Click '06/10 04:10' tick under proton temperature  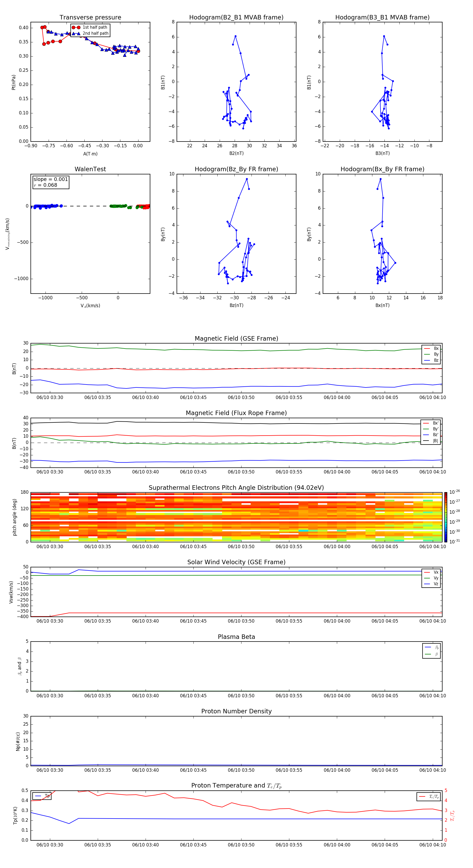pos(433,845)
